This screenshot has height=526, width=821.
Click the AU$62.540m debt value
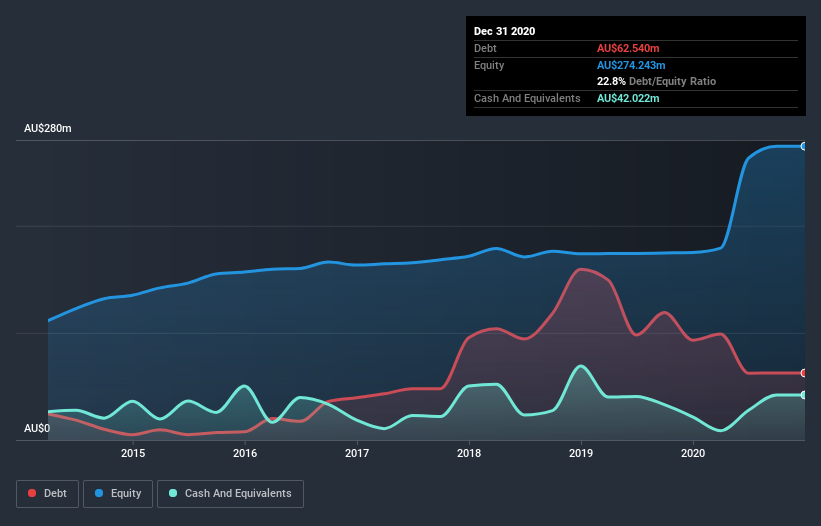click(x=628, y=48)
